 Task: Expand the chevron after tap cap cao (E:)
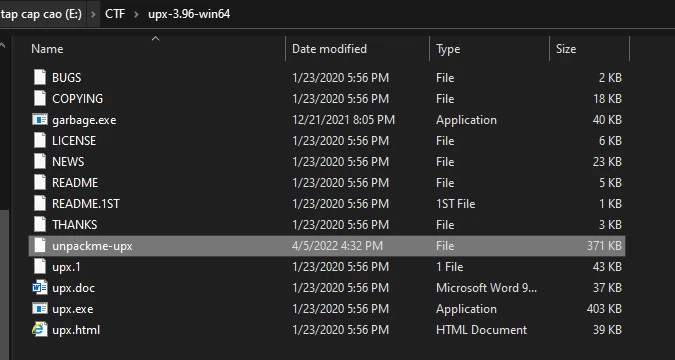click(x=93, y=14)
